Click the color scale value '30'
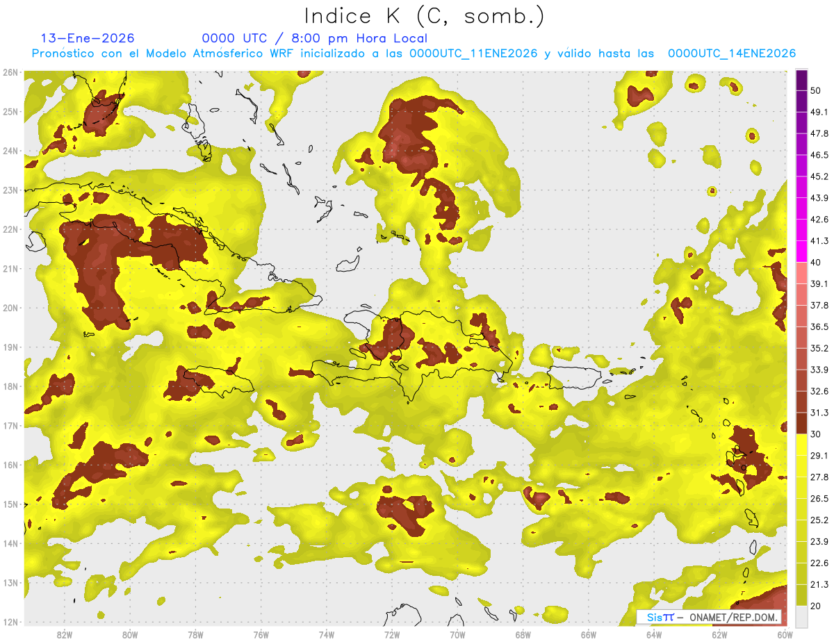 [x=817, y=434]
